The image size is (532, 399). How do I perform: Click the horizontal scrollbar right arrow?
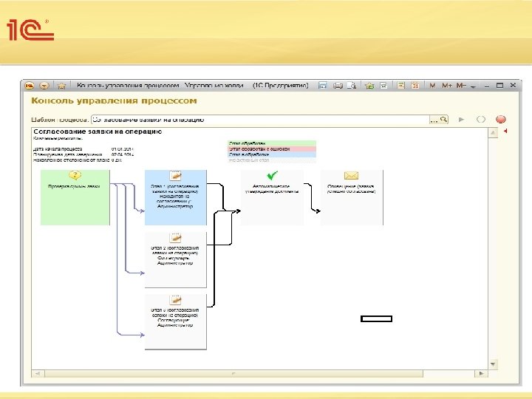481,374
